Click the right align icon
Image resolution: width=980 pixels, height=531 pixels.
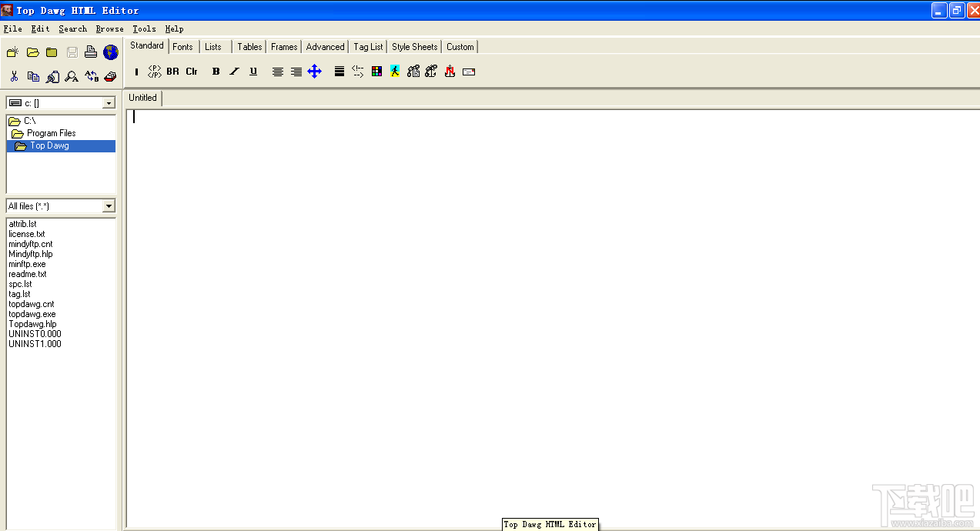296,72
